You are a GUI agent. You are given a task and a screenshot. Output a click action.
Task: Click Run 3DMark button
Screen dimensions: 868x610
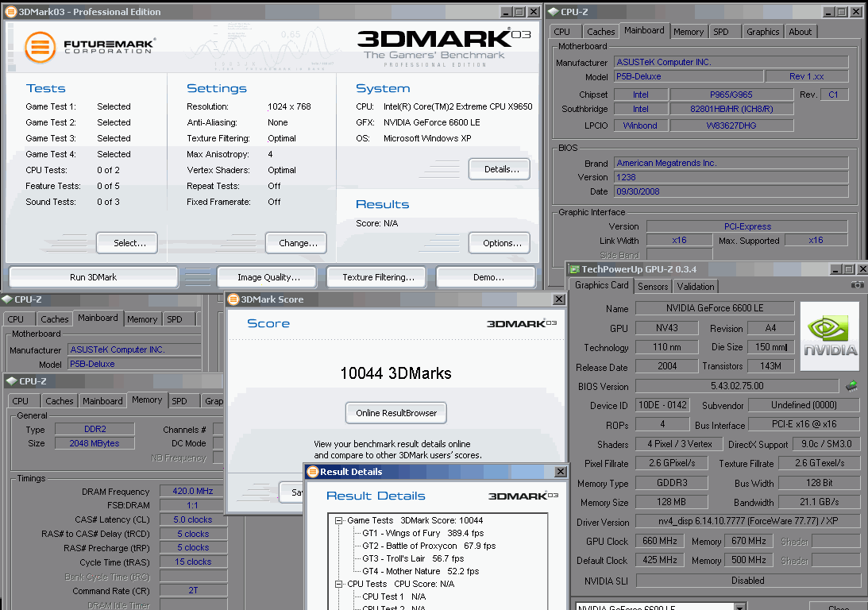coord(94,277)
